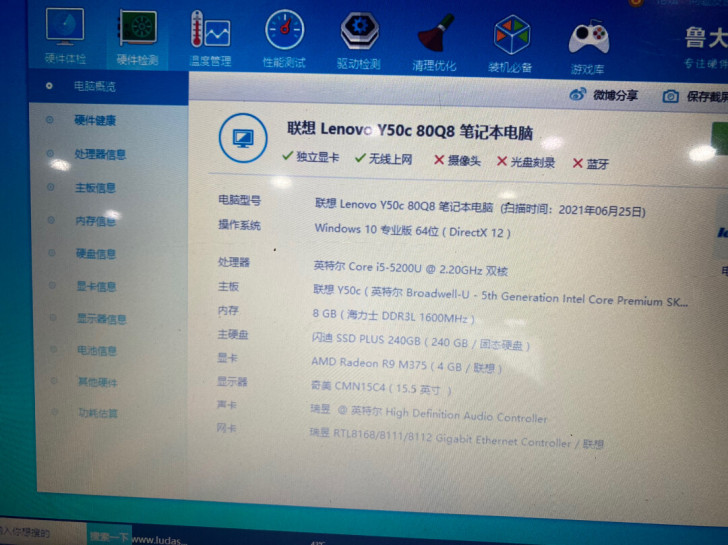Click the 无线上网 check mark
The height and width of the screenshot is (545, 728).
click(360, 158)
